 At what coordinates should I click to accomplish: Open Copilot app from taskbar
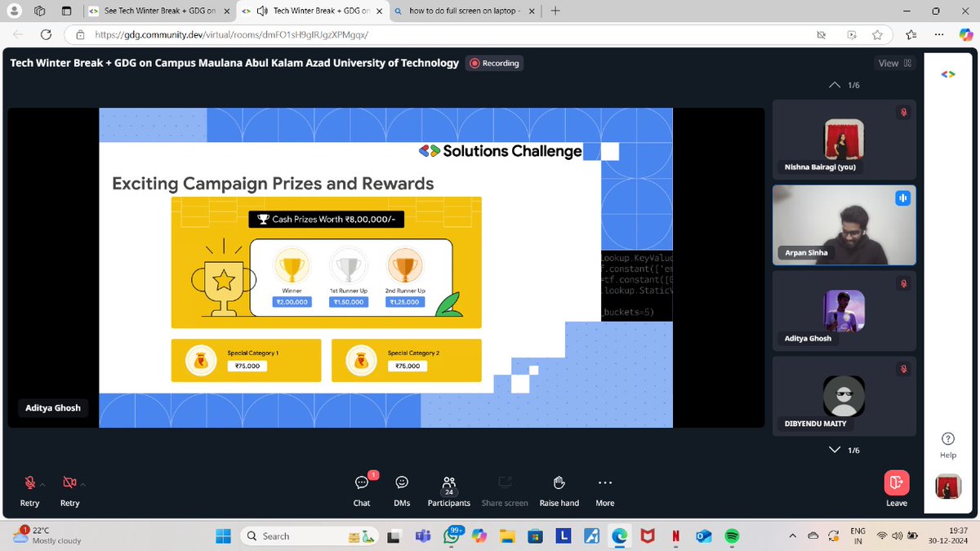[x=479, y=535]
